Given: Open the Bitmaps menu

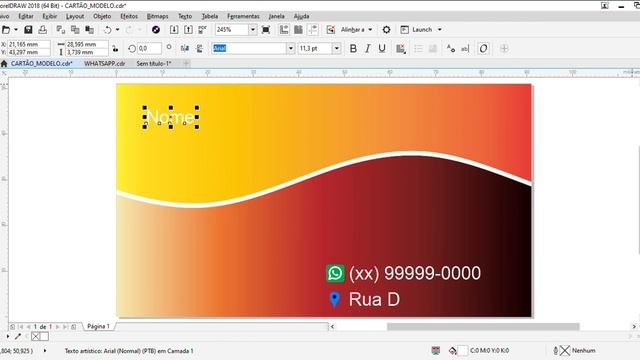Looking at the screenshot, I should [158, 16].
